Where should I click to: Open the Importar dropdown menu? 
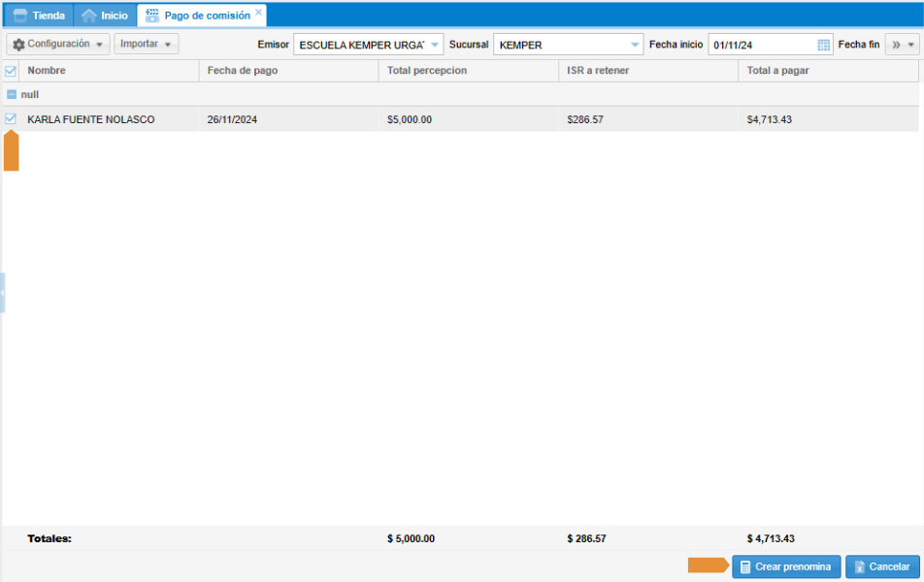pos(146,45)
